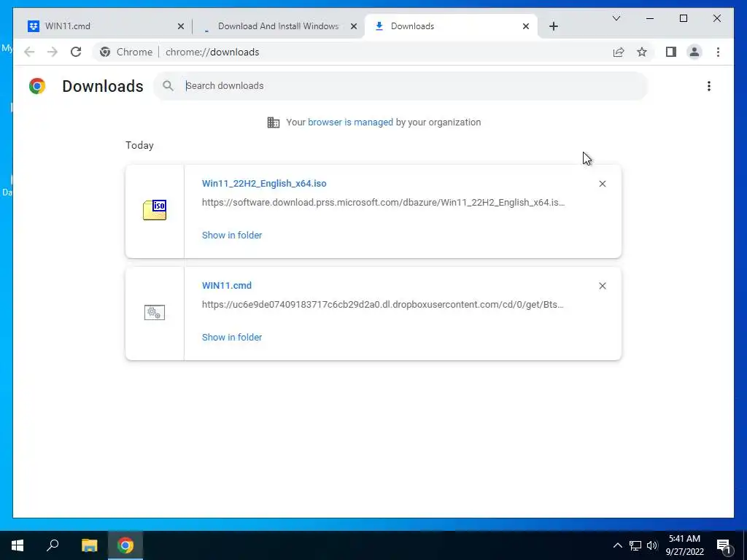This screenshot has height=560, width=747.
Task: Open the Downloads page more actions menu
Action: click(x=709, y=86)
